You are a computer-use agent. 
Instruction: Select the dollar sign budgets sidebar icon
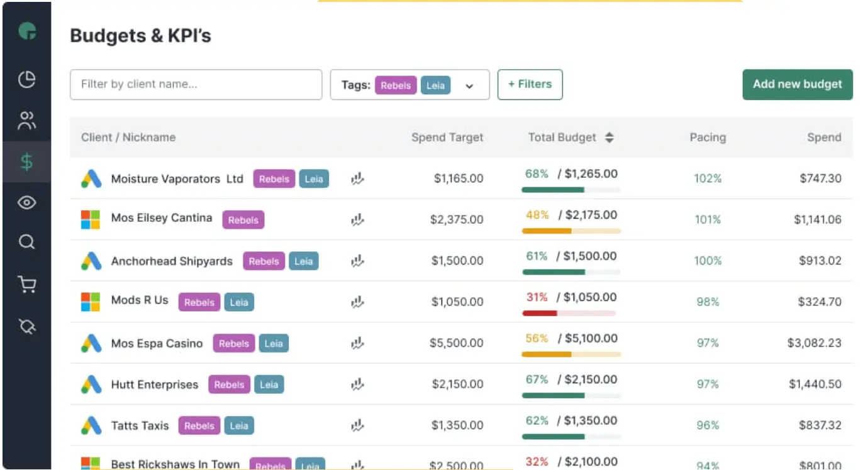tap(26, 162)
